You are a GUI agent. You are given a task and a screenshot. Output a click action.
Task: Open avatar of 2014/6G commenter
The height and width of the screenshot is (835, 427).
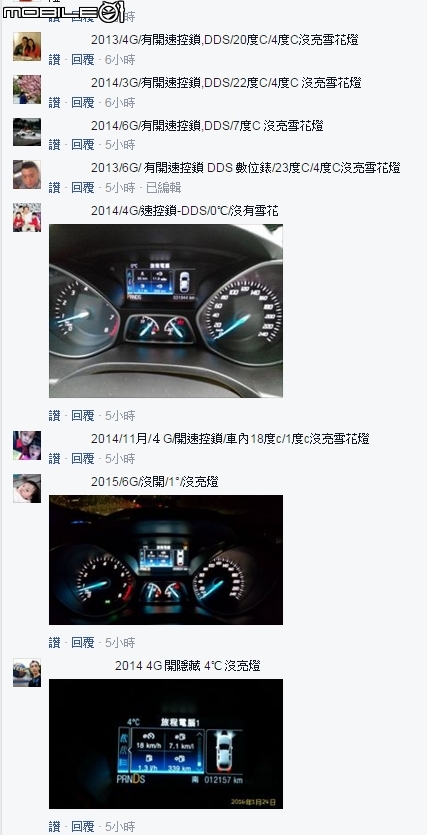pyautogui.click(x=27, y=132)
